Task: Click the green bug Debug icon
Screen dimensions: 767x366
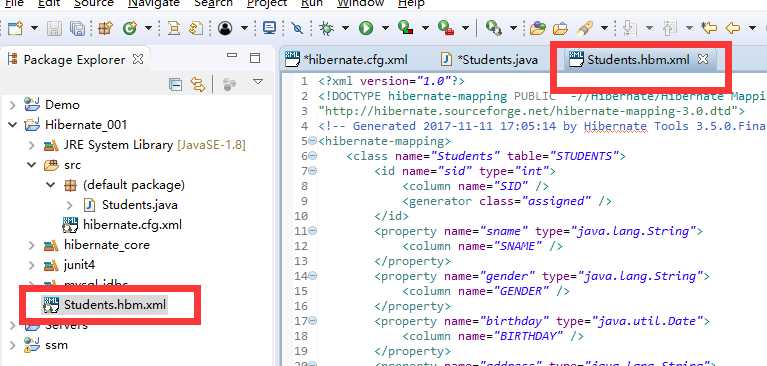Action: pos(326,28)
